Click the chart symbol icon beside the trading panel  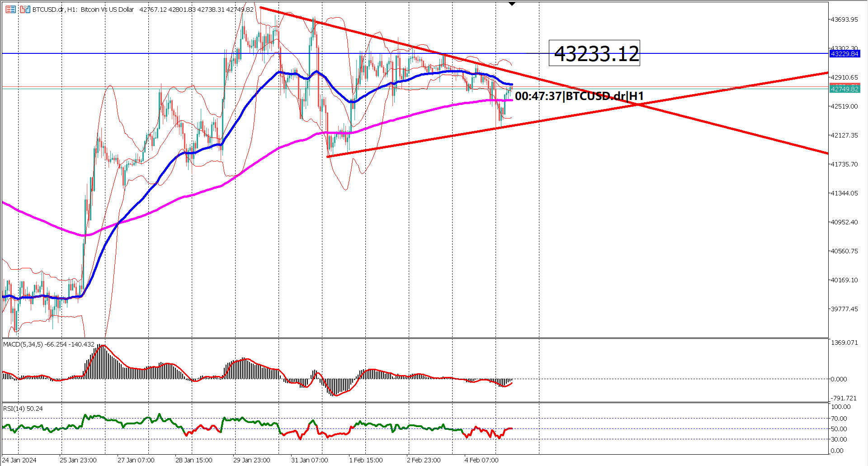[25, 10]
